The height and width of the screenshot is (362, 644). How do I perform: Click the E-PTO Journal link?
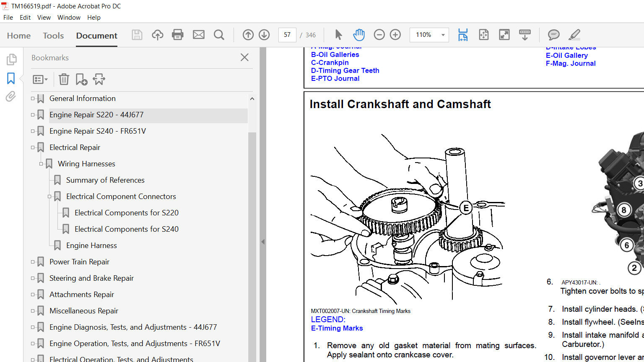[x=335, y=78]
